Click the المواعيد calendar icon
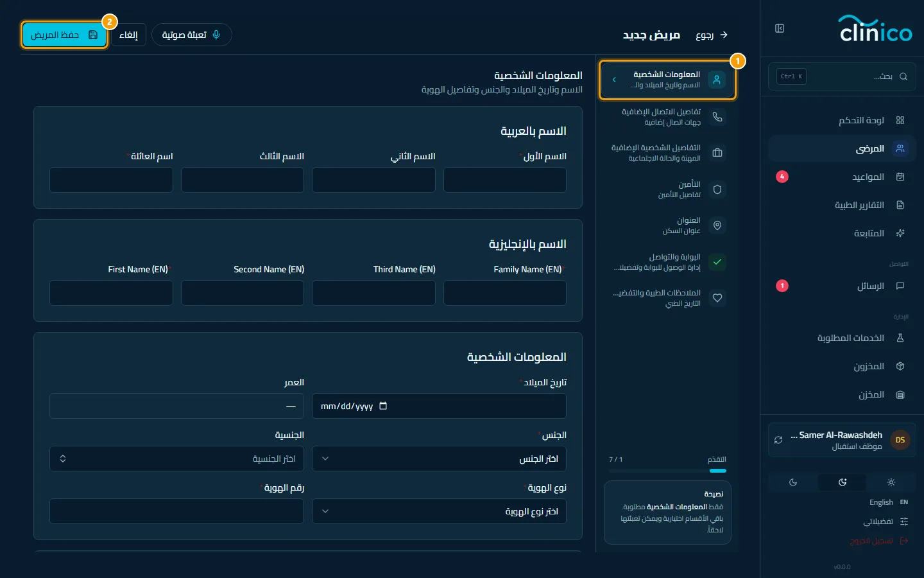The image size is (924, 578). (900, 177)
